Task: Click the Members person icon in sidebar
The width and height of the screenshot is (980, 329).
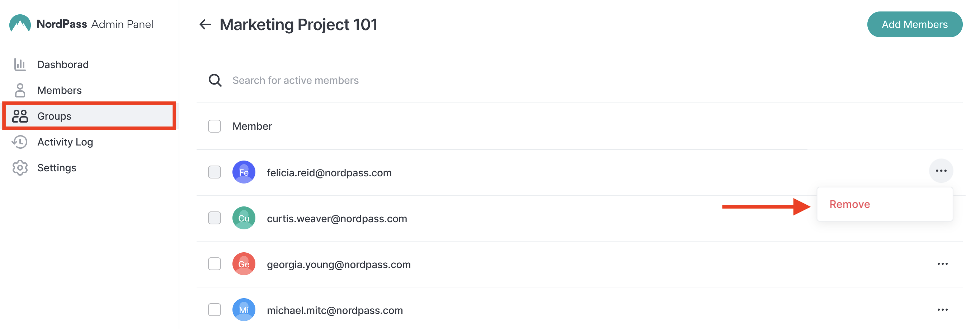Action: point(20,90)
